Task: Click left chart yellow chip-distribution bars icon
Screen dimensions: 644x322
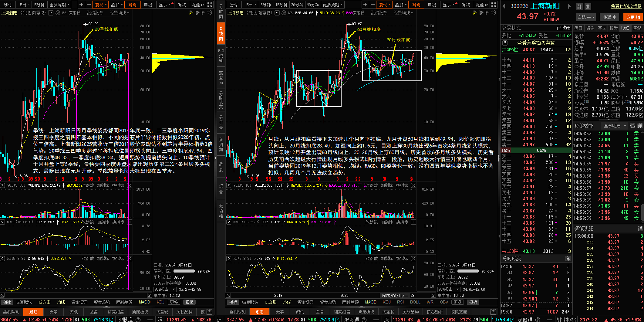Action: pos(192,13)
